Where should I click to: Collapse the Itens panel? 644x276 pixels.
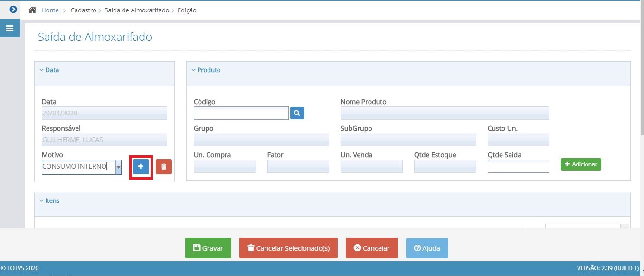click(x=49, y=200)
